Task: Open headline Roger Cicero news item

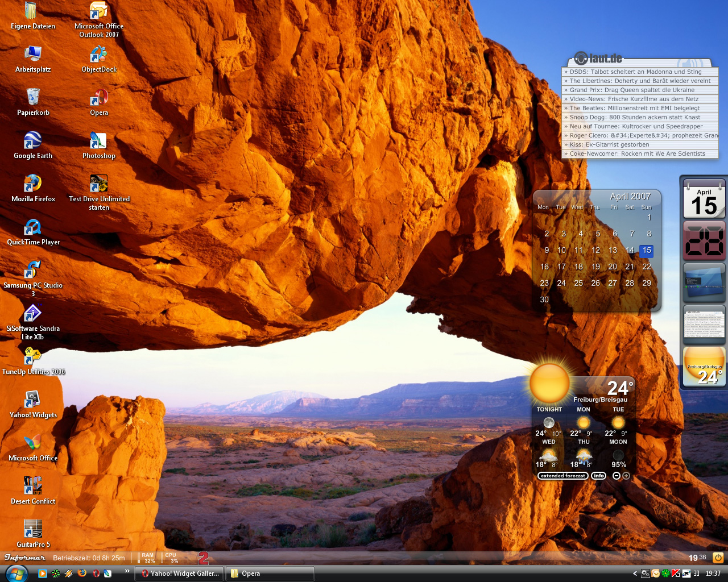Action: pos(640,135)
